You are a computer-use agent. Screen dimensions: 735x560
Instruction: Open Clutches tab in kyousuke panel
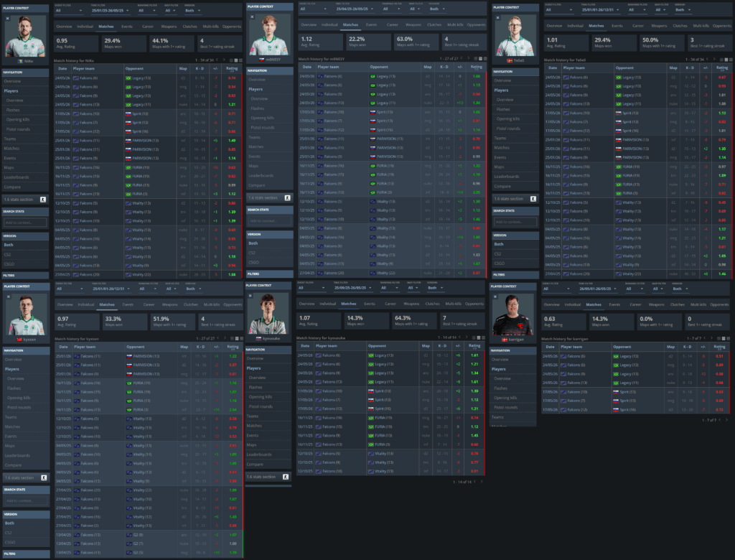coord(433,304)
